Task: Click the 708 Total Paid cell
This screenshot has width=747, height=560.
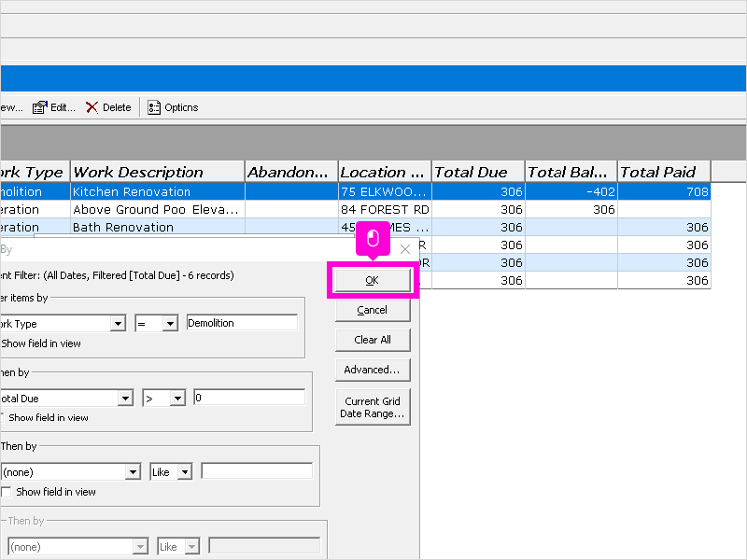Action: point(664,192)
